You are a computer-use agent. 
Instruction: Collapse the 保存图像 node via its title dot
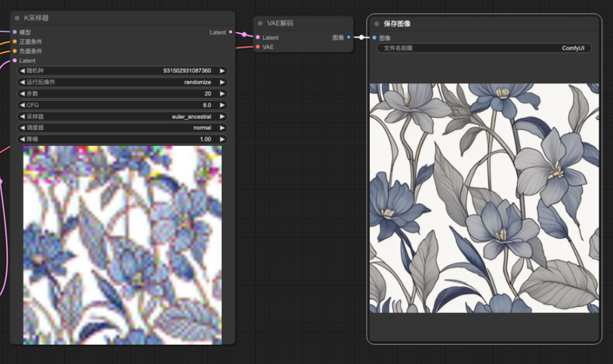point(376,24)
